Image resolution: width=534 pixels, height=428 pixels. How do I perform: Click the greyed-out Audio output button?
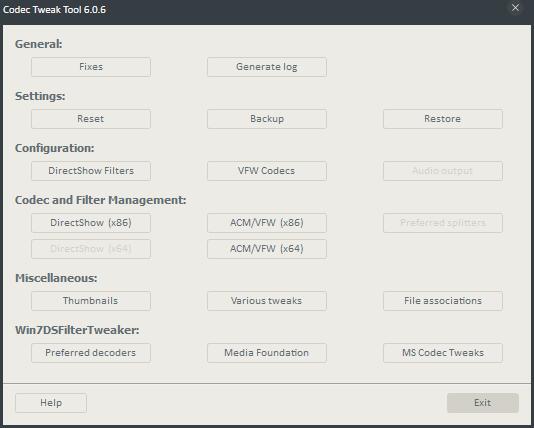pyautogui.click(x=443, y=171)
